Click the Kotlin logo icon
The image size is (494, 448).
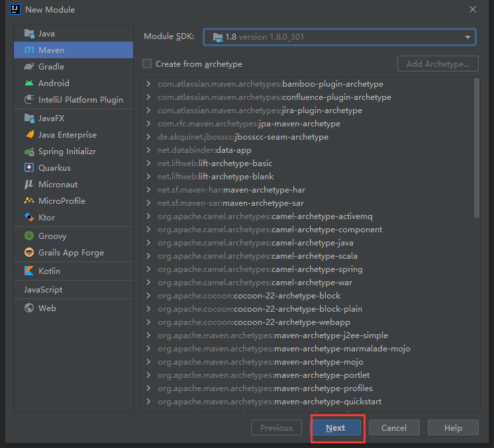(x=29, y=271)
